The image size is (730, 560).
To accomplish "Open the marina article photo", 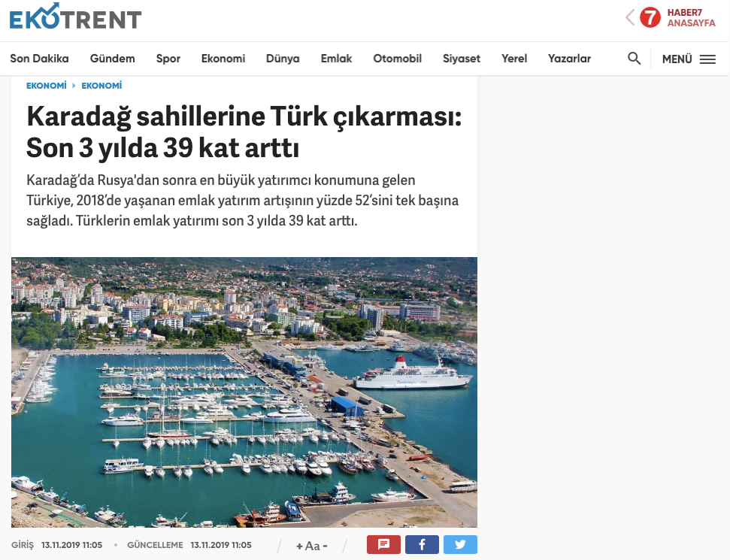I will [244, 392].
